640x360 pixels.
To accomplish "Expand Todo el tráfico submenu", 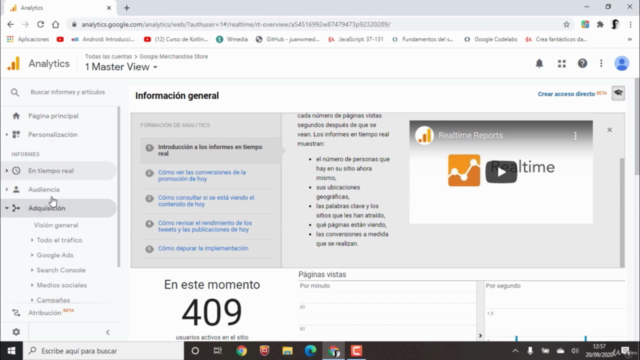I will coord(32,240).
